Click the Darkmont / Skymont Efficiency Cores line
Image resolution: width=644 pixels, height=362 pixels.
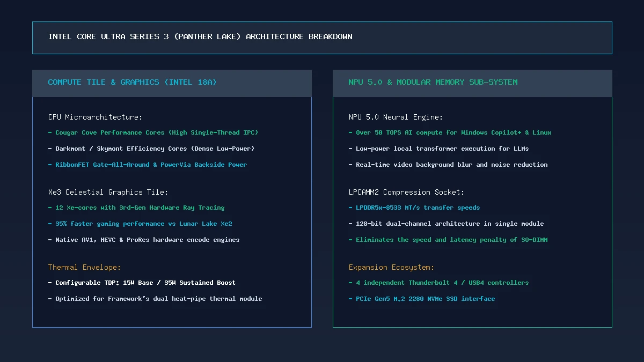[151, 149]
